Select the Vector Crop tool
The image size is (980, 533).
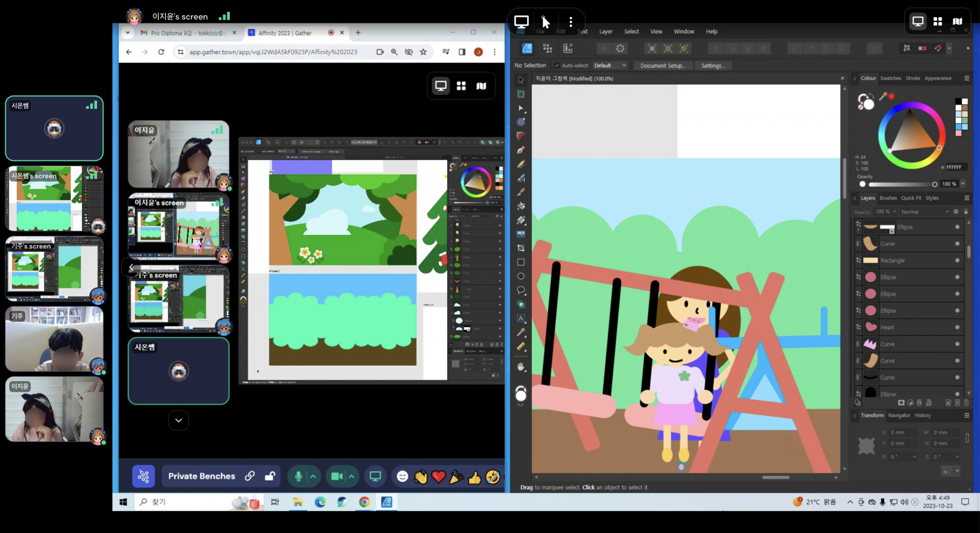(521, 248)
